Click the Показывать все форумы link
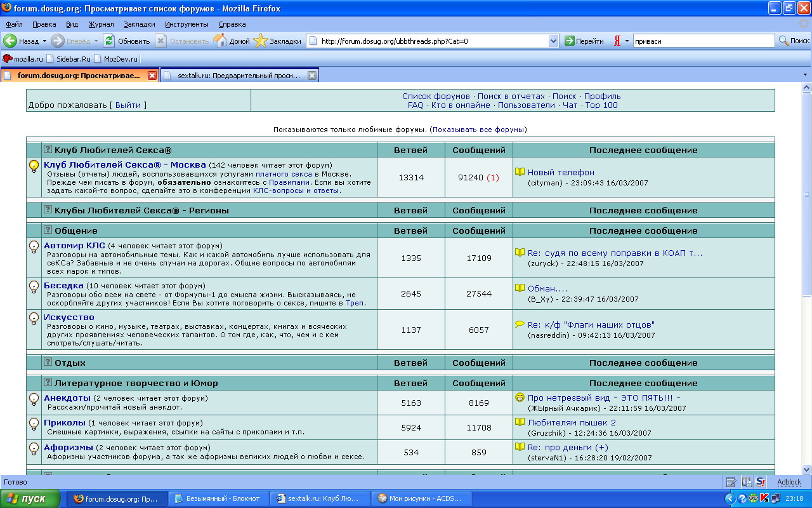Viewport: 812px width, 508px height. tap(478, 130)
